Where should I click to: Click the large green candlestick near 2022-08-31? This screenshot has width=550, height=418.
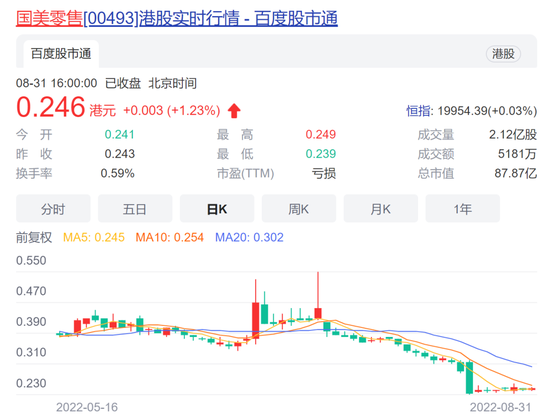coord(469,378)
